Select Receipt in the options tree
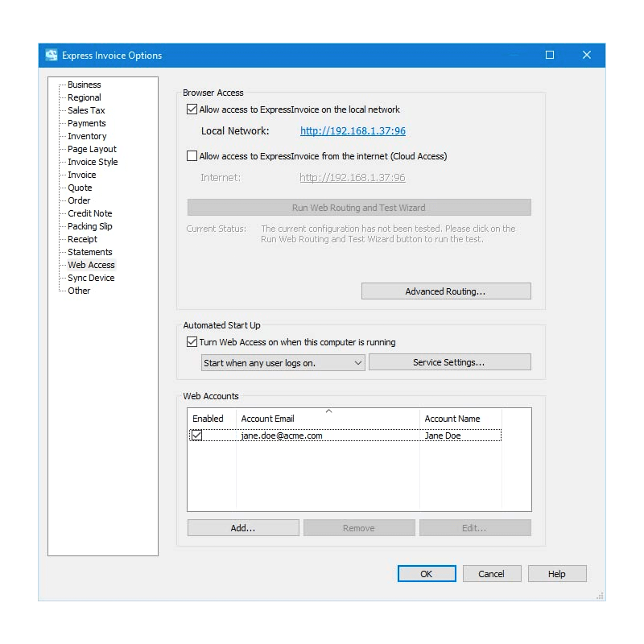This screenshot has height=644, width=644. point(83,239)
